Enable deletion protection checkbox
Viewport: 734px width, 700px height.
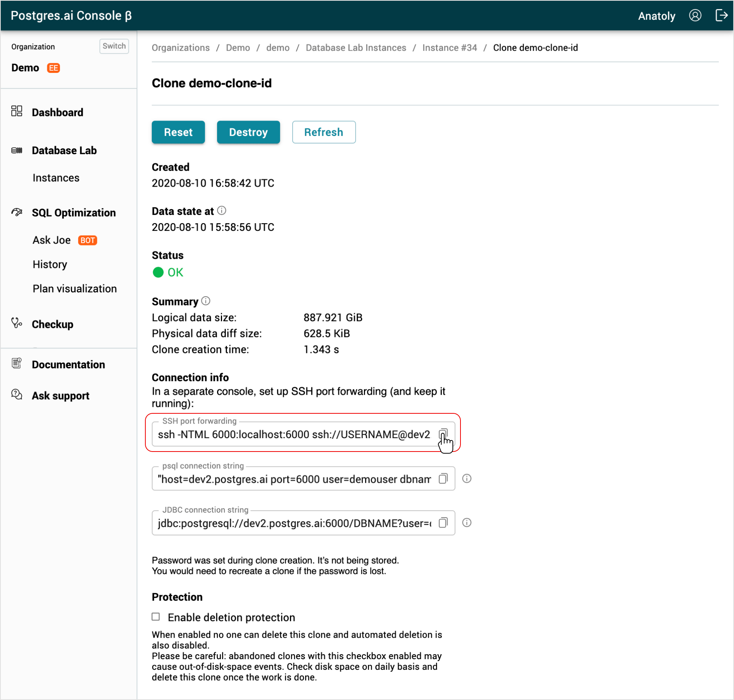pos(156,617)
